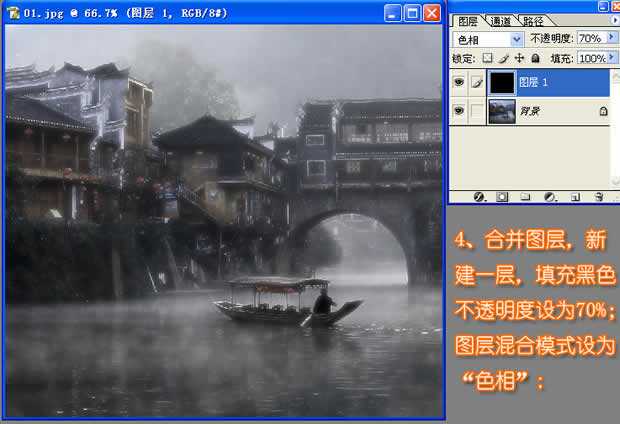Click the 01.jpg @ 66.7% title text
The image size is (620, 424).
click(70, 13)
